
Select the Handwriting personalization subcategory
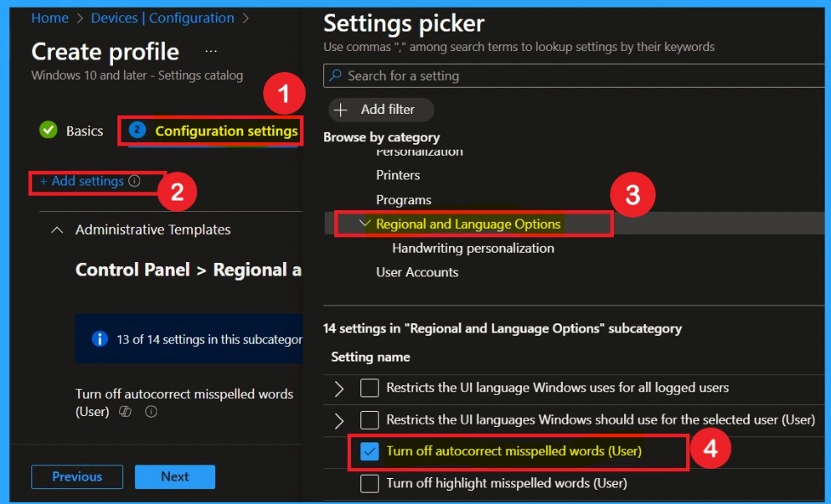pyautogui.click(x=472, y=248)
